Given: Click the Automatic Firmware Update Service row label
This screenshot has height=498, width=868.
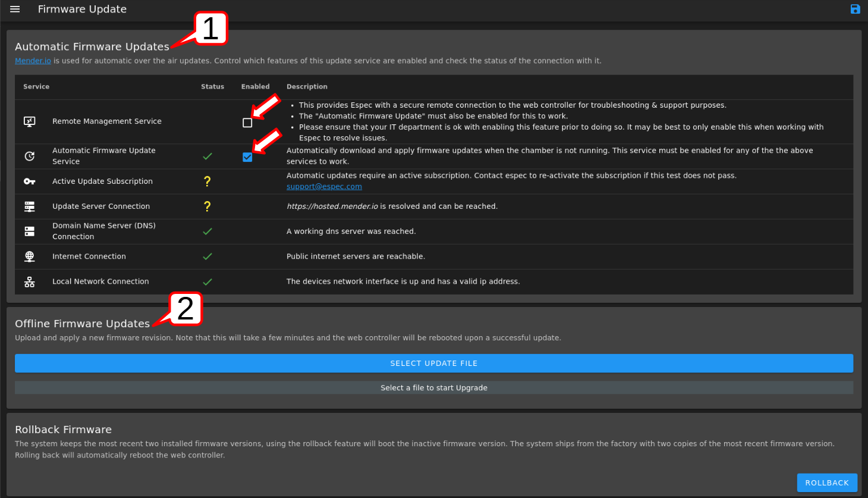Looking at the screenshot, I should (x=104, y=156).
